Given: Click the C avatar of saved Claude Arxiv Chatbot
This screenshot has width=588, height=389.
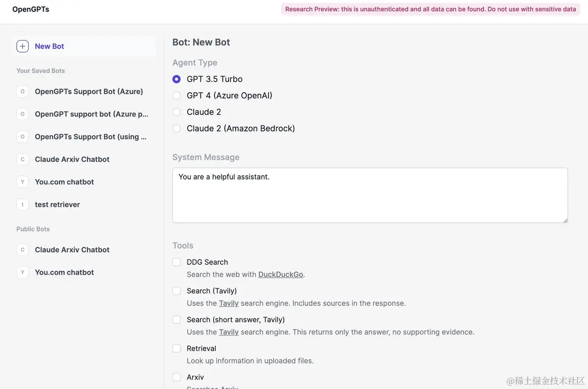Looking at the screenshot, I should 23,159.
